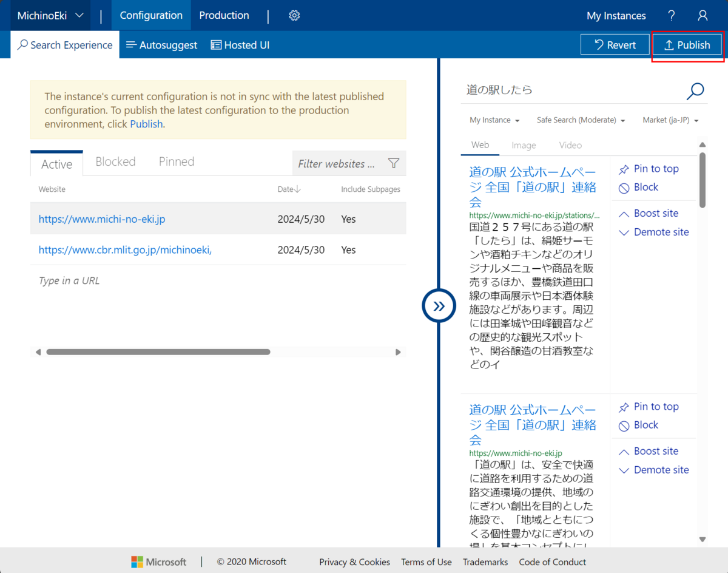Click the Publish link in the warning banner
The width and height of the screenshot is (728, 573).
point(146,124)
